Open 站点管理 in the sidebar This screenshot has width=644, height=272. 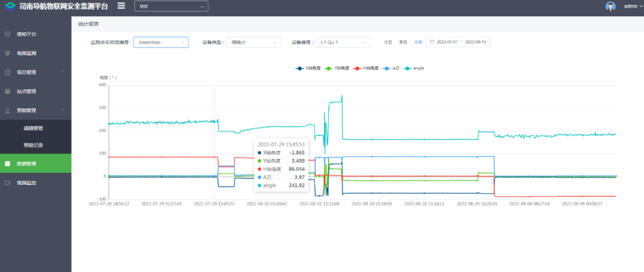36,91
